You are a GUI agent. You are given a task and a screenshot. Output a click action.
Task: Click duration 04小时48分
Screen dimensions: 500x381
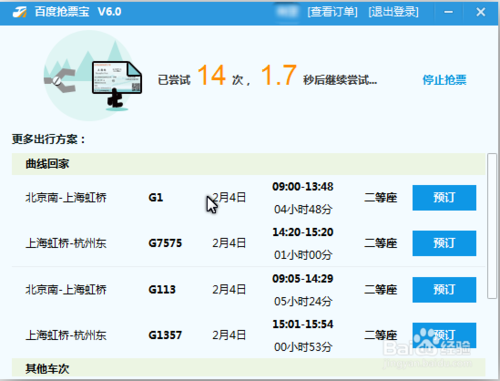click(303, 209)
